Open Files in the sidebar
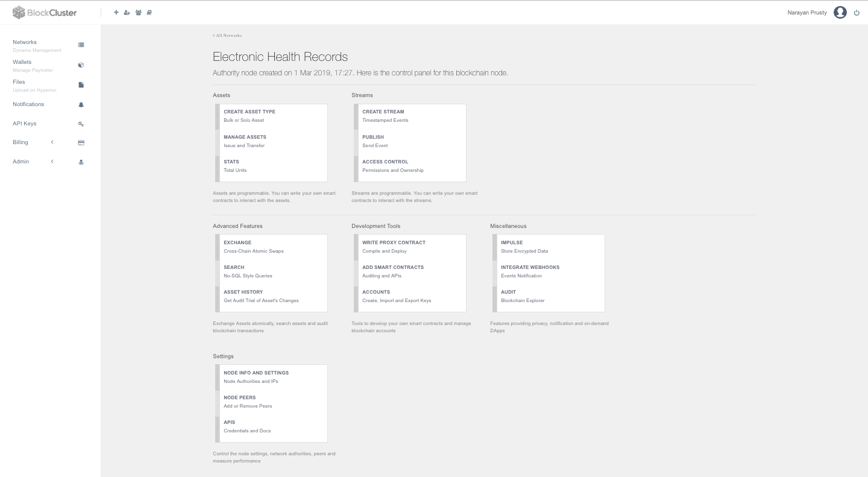The image size is (868, 477). [19, 82]
